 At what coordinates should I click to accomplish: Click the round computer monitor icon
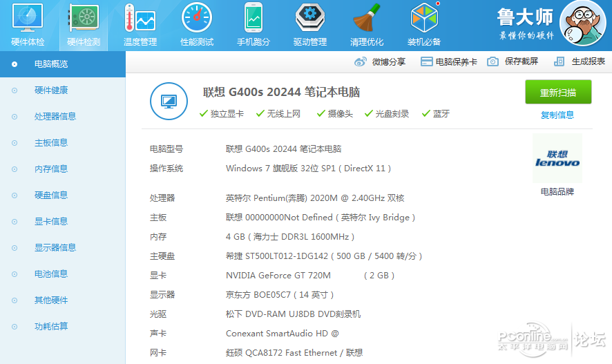click(169, 101)
